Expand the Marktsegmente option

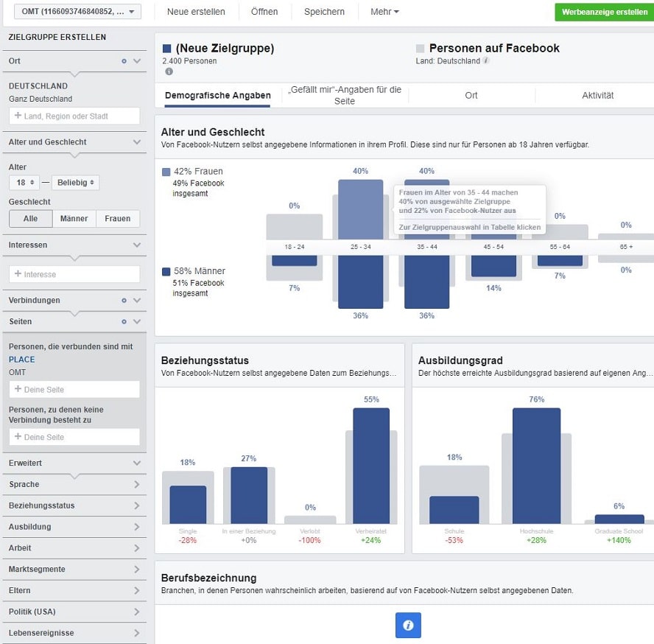pyautogui.click(x=74, y=570)
